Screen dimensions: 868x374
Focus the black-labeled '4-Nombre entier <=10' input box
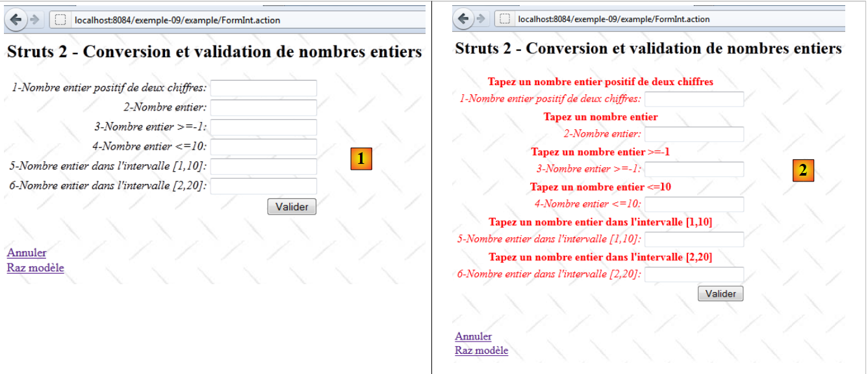263,147
